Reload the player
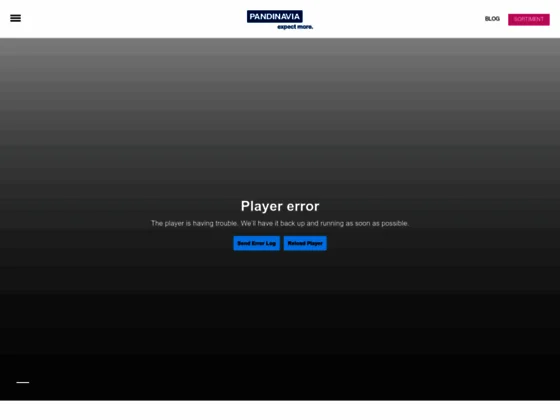560x420 pixels. (305, 243)
